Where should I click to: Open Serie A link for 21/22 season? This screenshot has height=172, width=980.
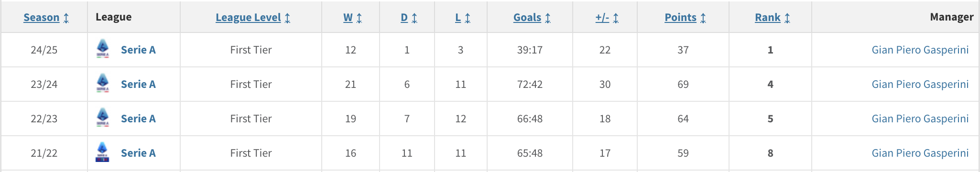138,153
